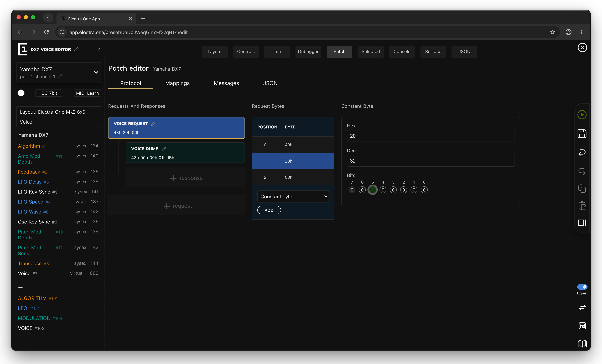This screenshot has height=364, width=602.
Task: Toggle bit 1 of constant byte
Action: pos(414,190)
